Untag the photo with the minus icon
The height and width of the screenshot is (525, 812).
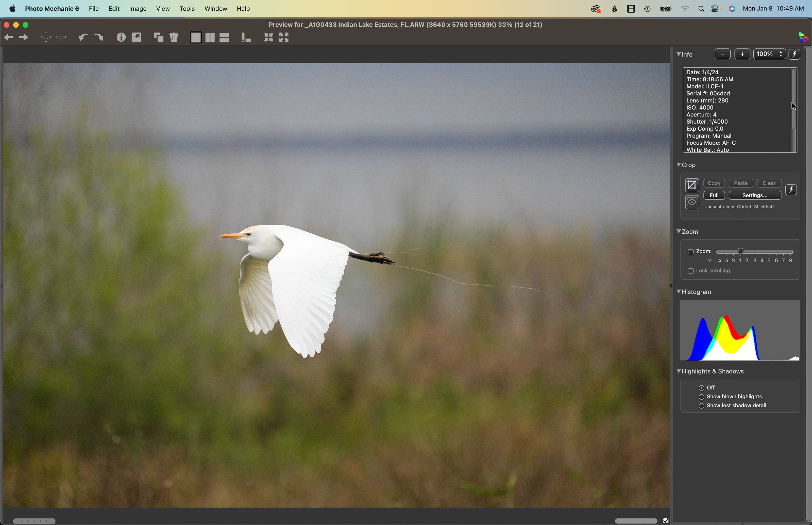pyautogui.click(x=61, y=38)
